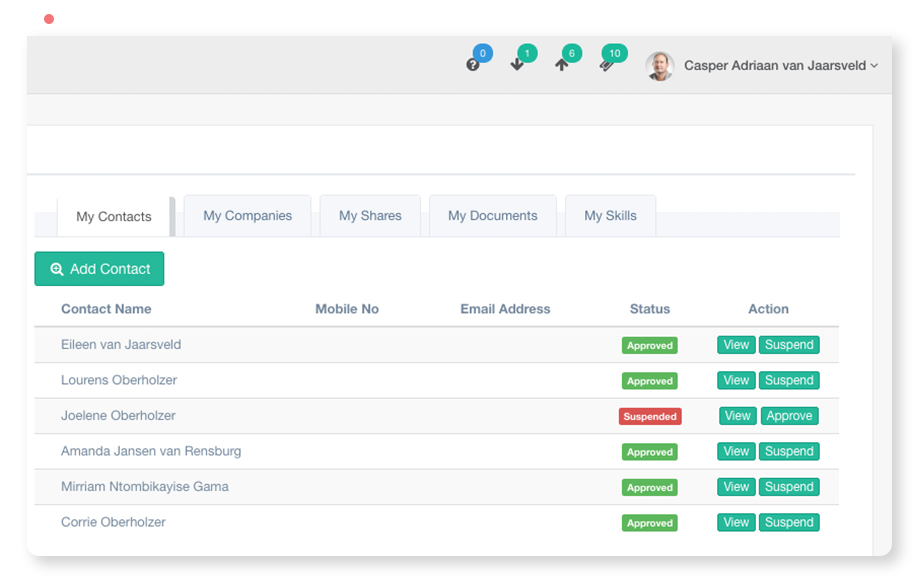Suspend Mirriam Ntombikayise Gama's contact
The height and width of the screenshot is (581, 917).
pyautogui.click(x=789, y=487)
